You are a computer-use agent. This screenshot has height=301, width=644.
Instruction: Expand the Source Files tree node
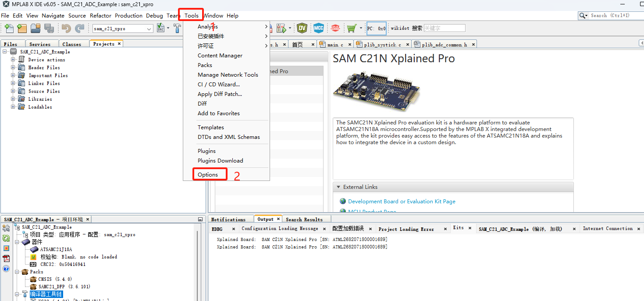pyautogui.click(x=13, y=91)
